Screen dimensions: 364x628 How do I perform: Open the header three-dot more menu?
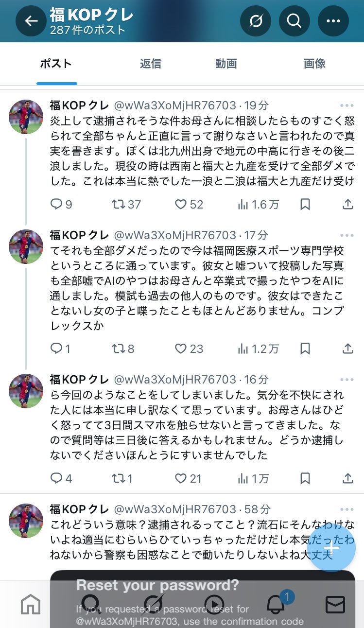(333, 21)
